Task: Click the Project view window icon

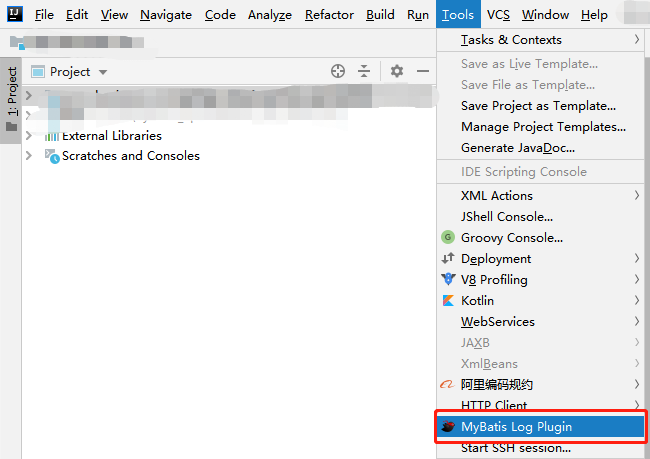Action: 38,72
